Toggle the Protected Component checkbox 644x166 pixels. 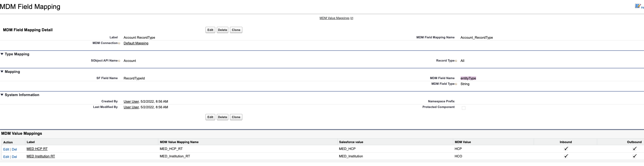tap(463, 108)
